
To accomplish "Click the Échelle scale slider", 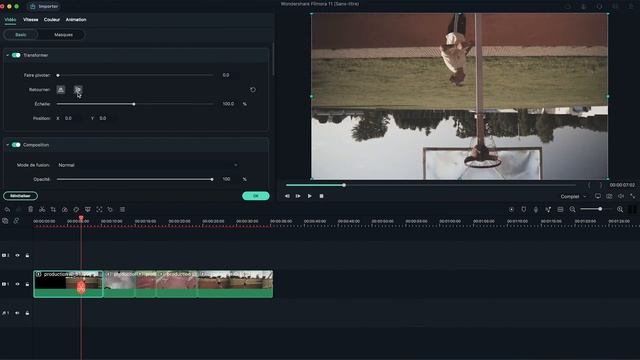I will pos(135,104).
